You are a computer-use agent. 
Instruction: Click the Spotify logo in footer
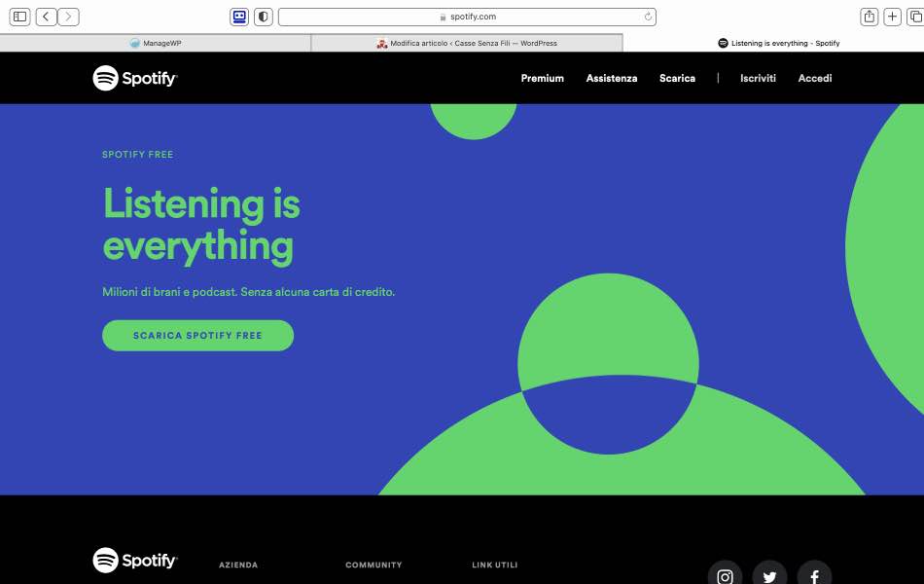(x=135, y=561)
